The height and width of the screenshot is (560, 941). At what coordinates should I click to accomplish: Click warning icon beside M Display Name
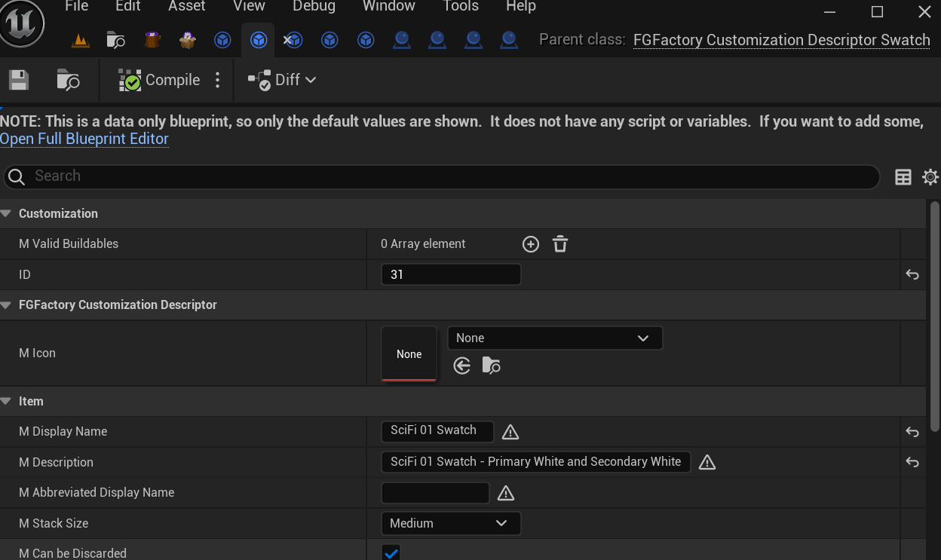point(510,432)
